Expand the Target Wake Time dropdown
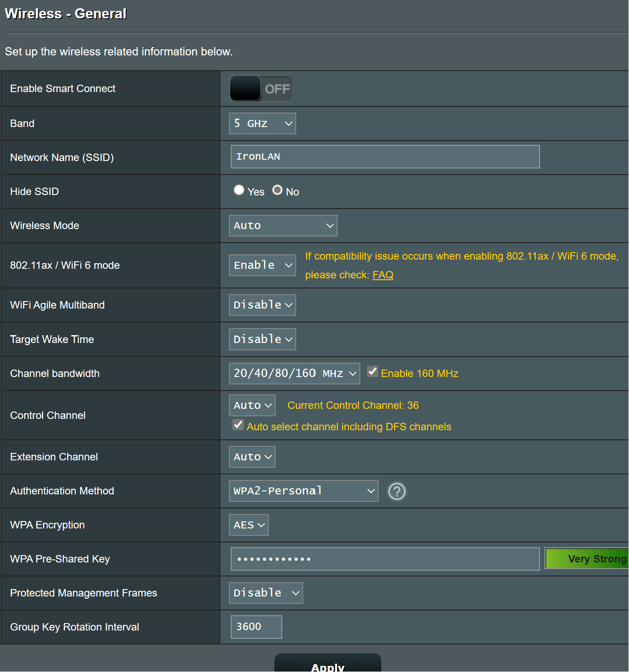The image size is (629, 672). pos(263,339)
